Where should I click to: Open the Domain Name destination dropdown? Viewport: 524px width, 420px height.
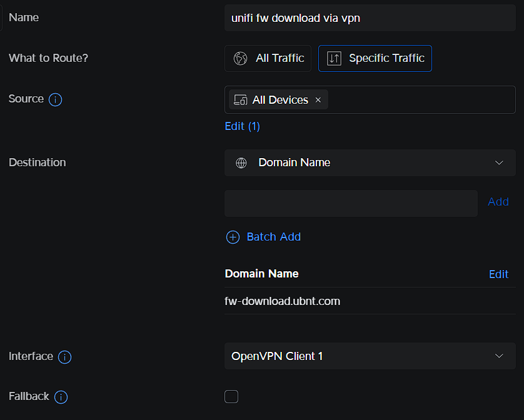pos(370,162)
